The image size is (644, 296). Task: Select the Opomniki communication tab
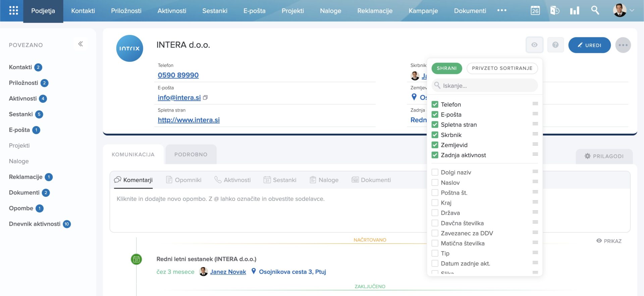click(184, 180)
